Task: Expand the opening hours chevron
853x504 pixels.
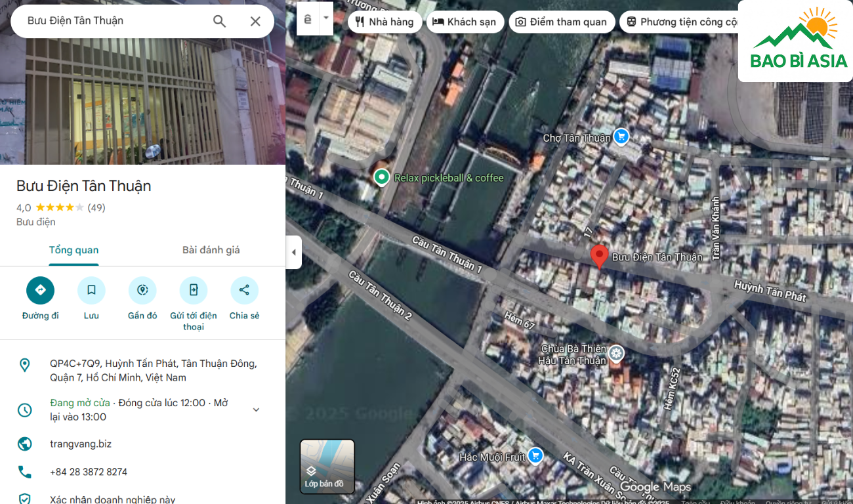Action: pyautogui.click(x=256, y=409)
